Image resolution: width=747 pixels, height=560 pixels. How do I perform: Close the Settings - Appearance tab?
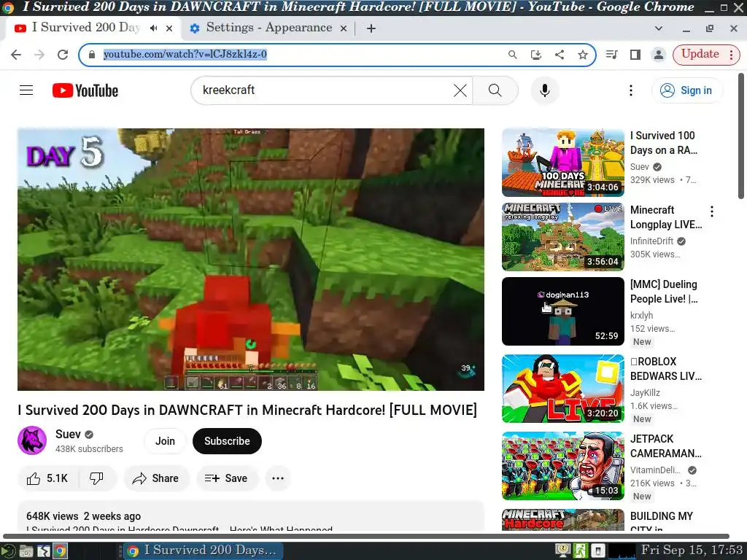343,28
